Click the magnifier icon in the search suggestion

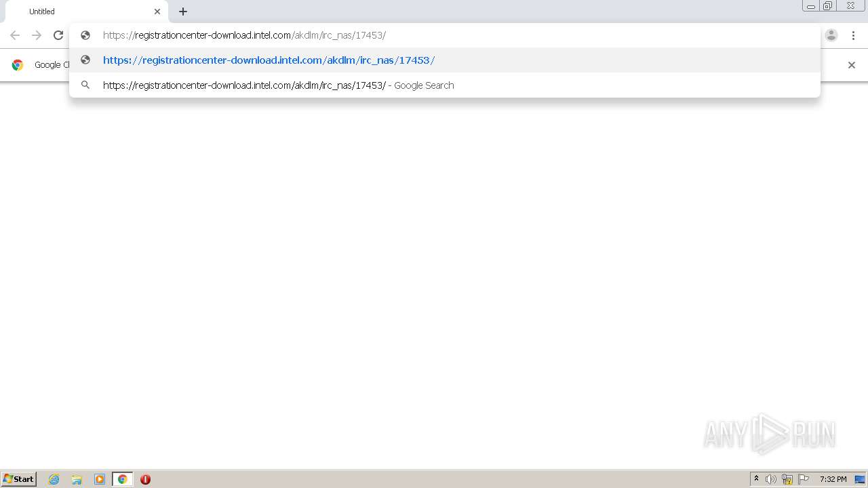pos(85,85)
